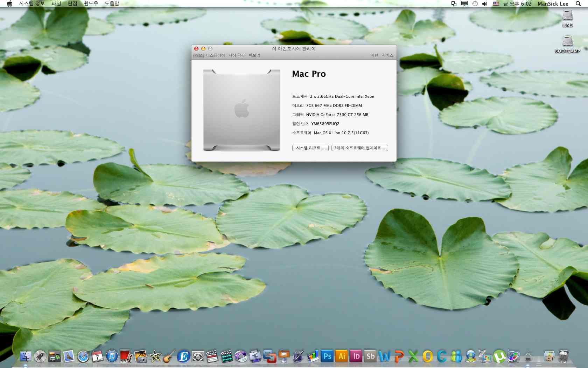Click the 3개의 소프트웨어 업데이트 button
This screenshot has height=368, width=588.
(x=359, y=148)
